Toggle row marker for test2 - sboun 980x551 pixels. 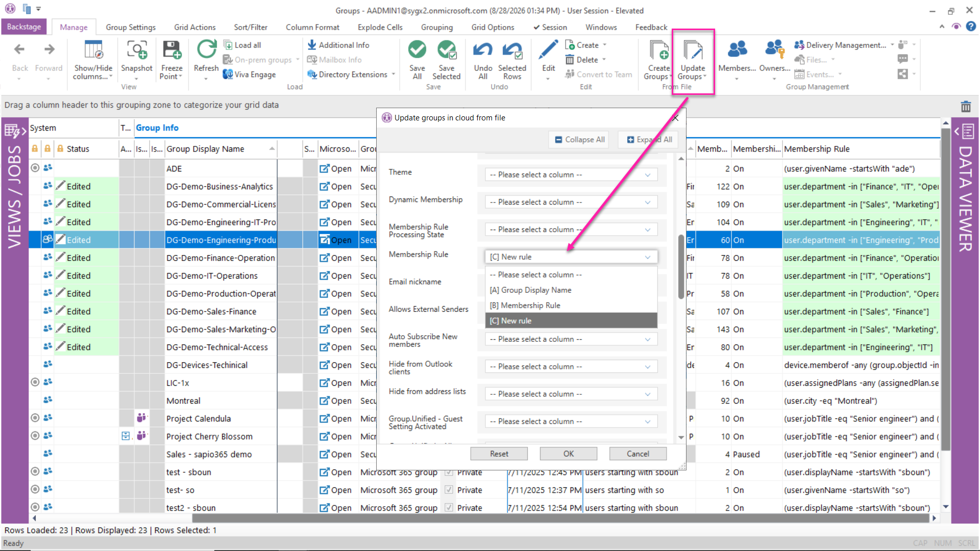(x=35, y=507)
